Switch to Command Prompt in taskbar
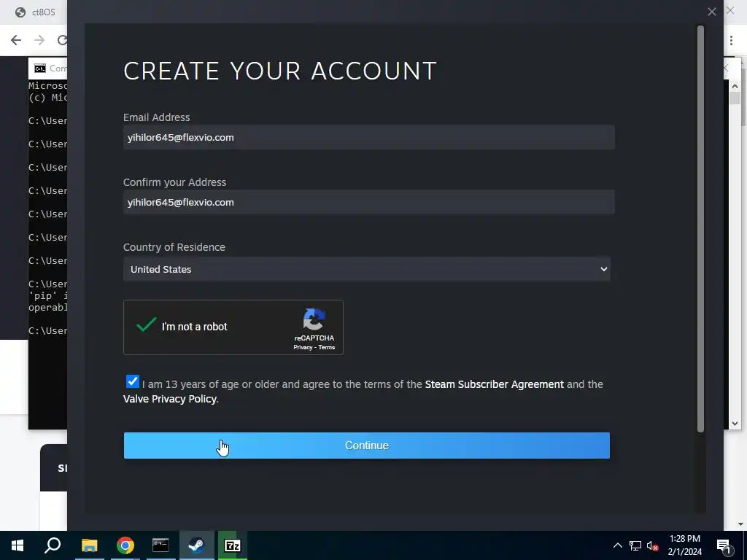Screen dimensions: 747x560 [160, 545]
